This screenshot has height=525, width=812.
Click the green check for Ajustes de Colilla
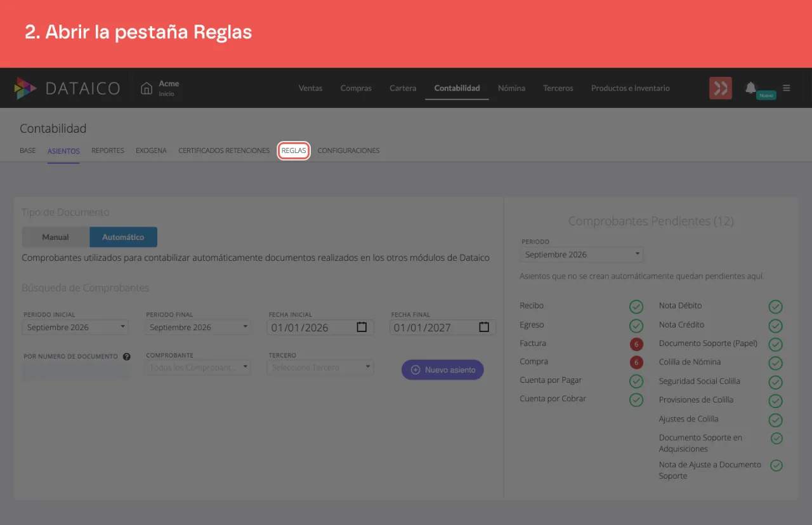click(x=775, y=420)
